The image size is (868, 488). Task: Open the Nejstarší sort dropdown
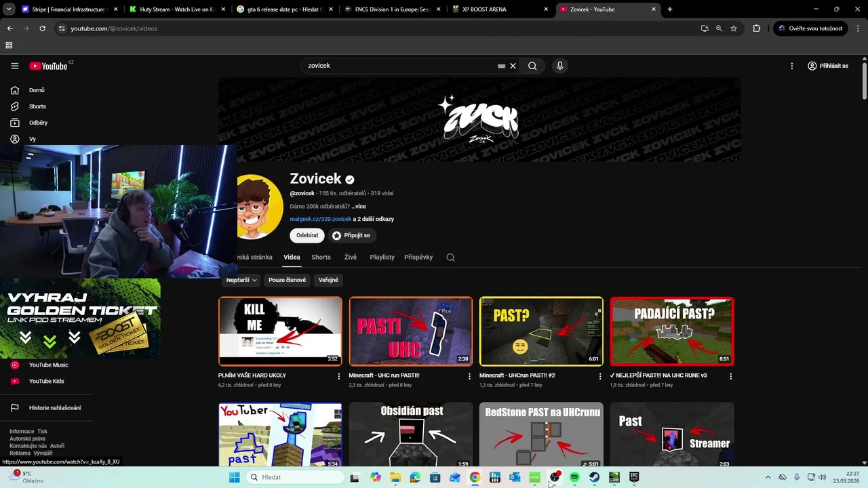click(x=241, y=280)
